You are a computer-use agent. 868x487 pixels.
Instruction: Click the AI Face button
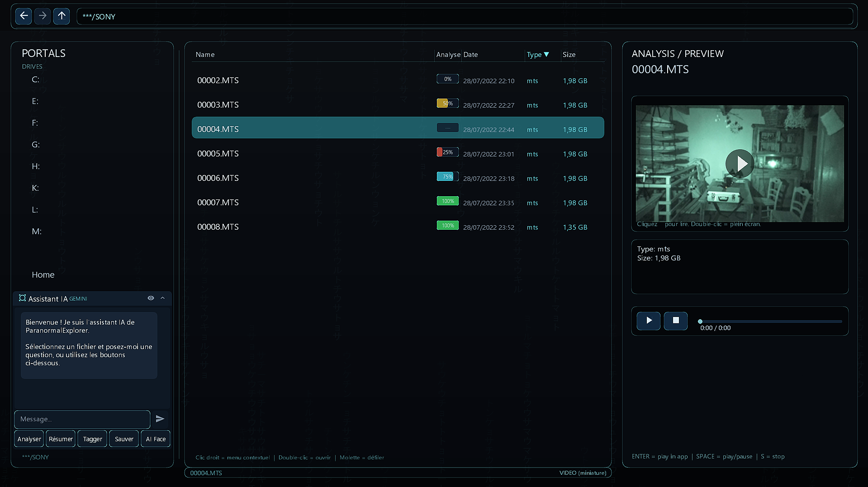pyautogui.click(x=156, y=439)
